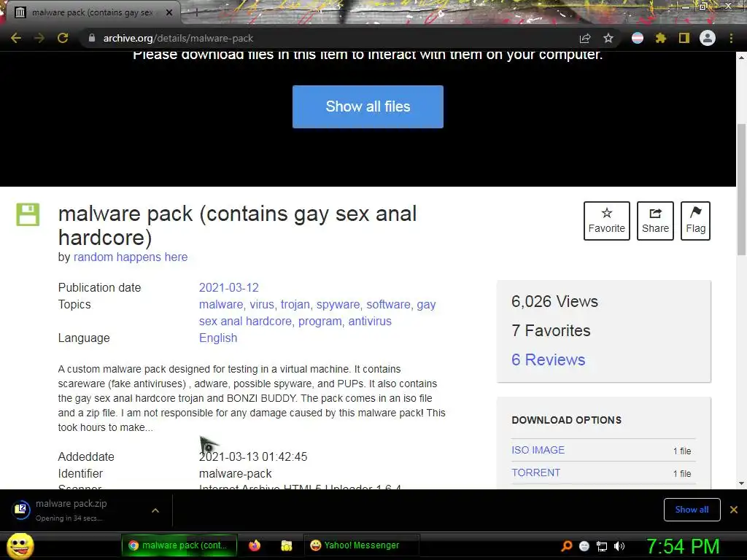Open the spyware topic link
The width and height of the screenshot is (747, 560).
(x=338, y=304)
